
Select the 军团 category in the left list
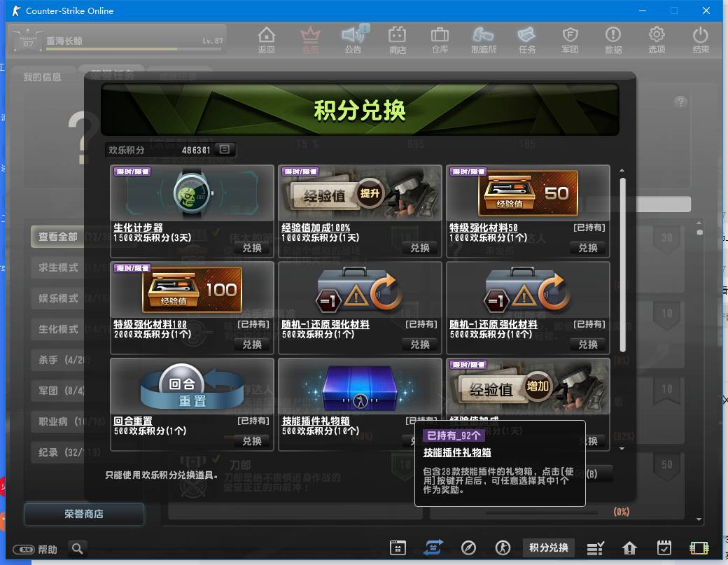pyautogui.click(x=58, y=391)
